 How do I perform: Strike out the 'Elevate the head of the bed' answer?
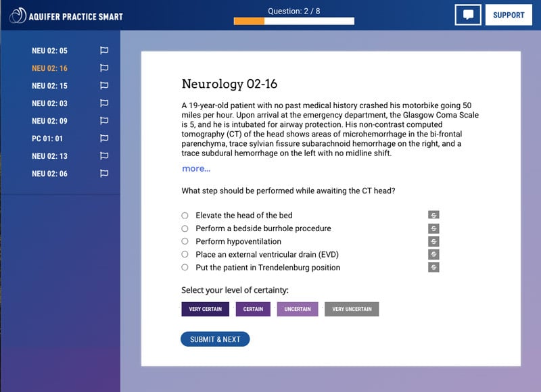point(433,216)
